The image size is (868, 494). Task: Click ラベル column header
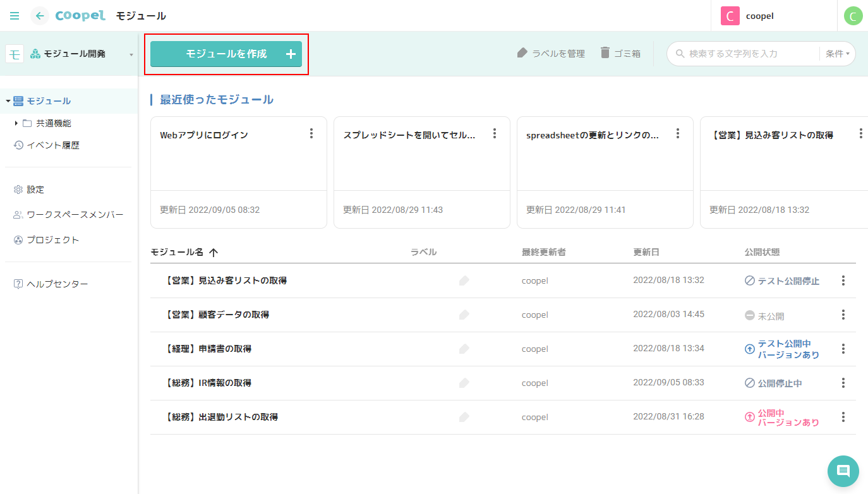(423, 252)
